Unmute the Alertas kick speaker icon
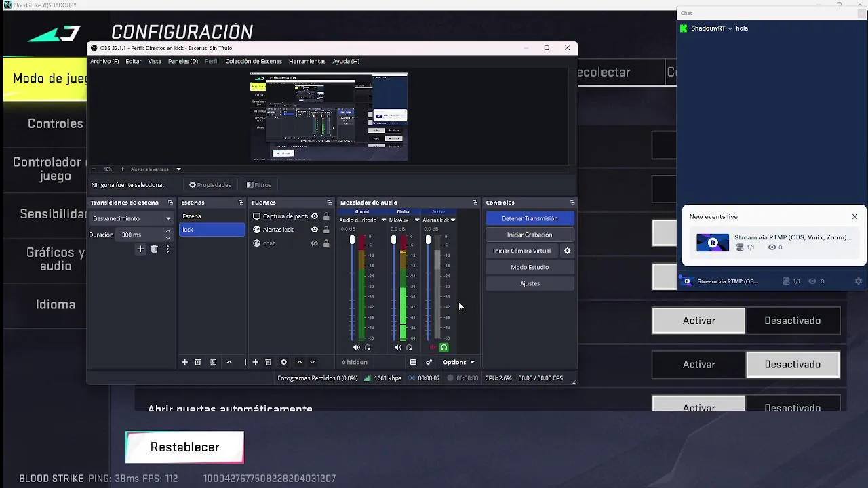 click(x=433, y=348)
